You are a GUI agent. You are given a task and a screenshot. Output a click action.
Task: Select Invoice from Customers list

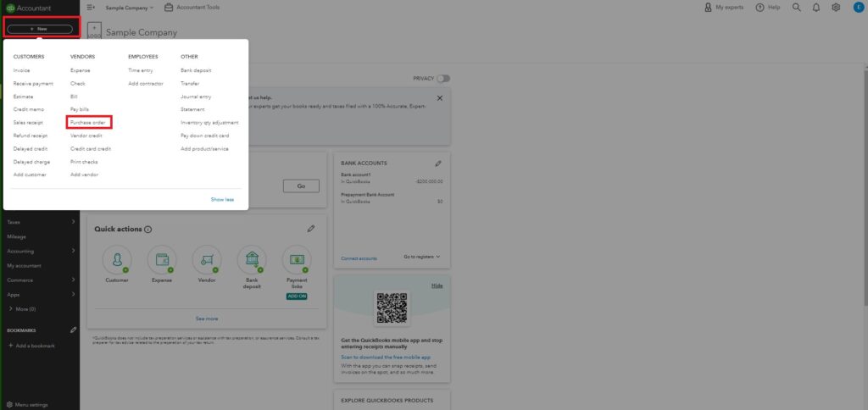coord(21,70)
